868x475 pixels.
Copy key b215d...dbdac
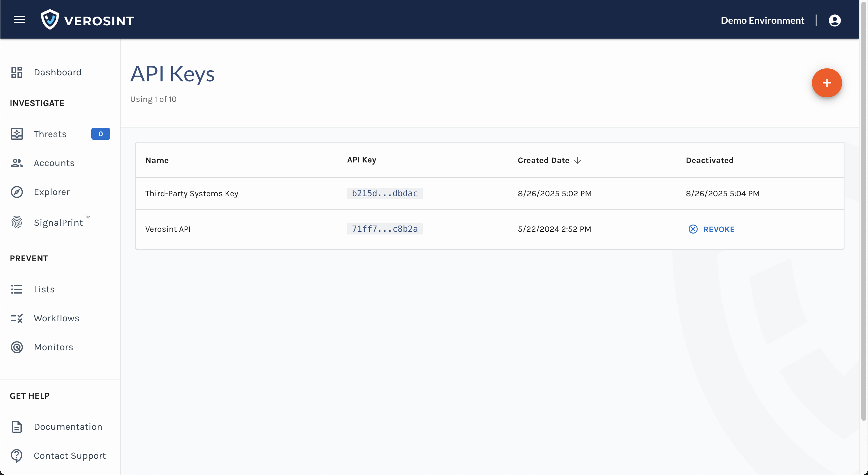(385, 193)
